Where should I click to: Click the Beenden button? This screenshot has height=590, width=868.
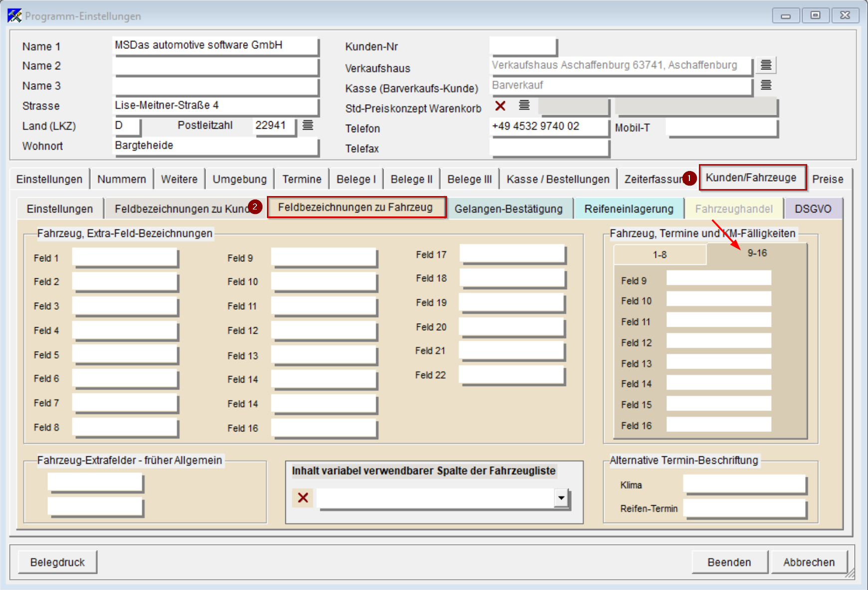click(x=729, y=562)
